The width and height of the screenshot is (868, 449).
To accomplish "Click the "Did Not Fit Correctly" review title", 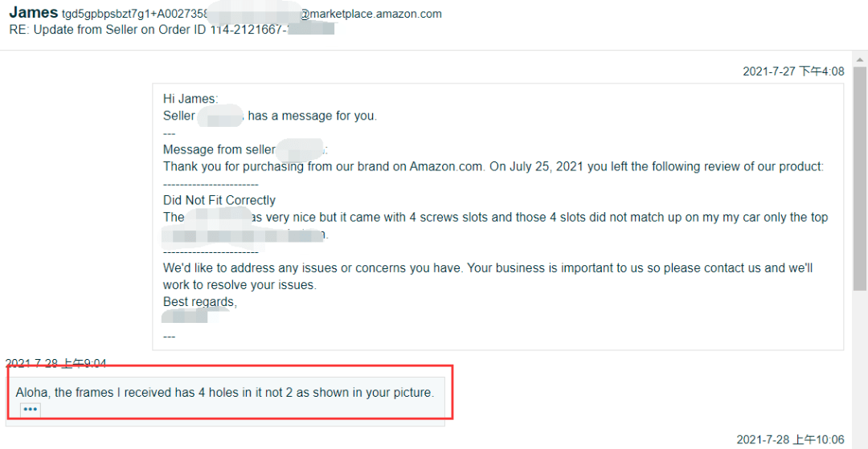I will tap(219, 200).
